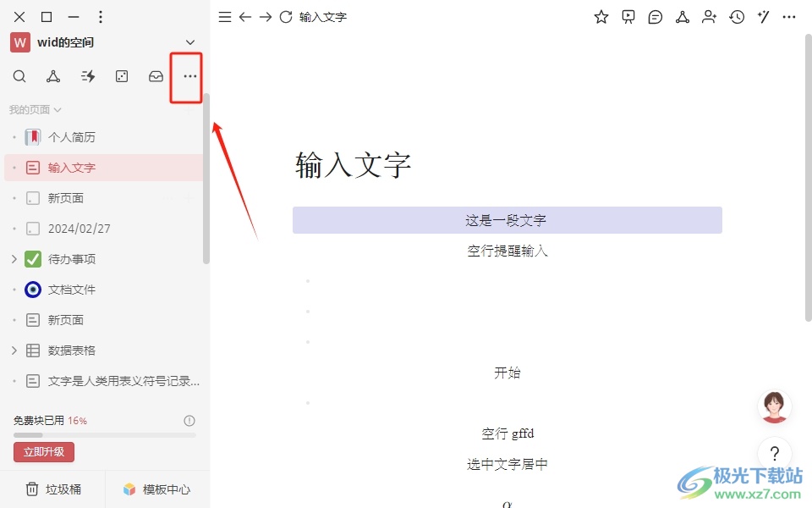The height and width of the screenshot is (508, 812).
Task: Open the search icon in sidebar
Action: pos(19,77)
